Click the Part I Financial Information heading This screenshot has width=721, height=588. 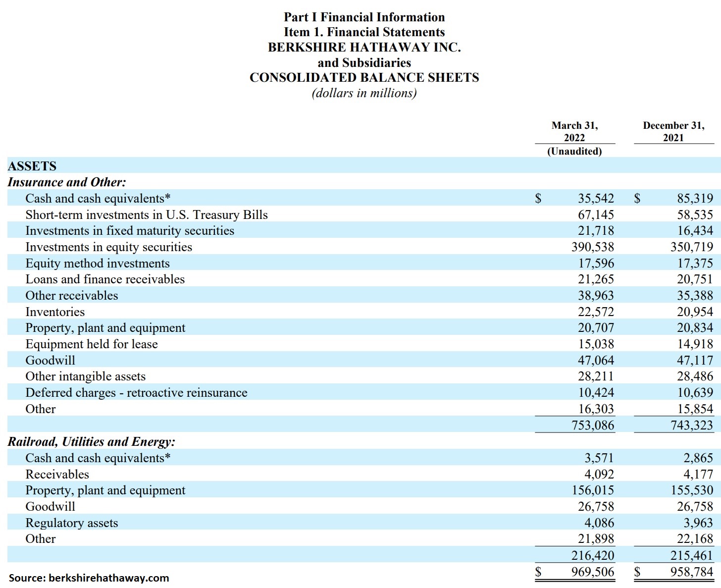pos(364,17)
